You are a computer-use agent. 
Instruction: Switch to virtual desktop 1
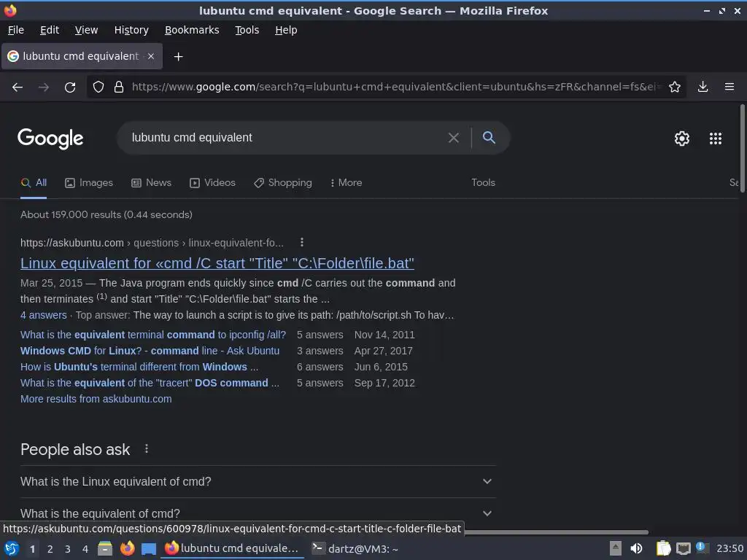click(32, 549)
